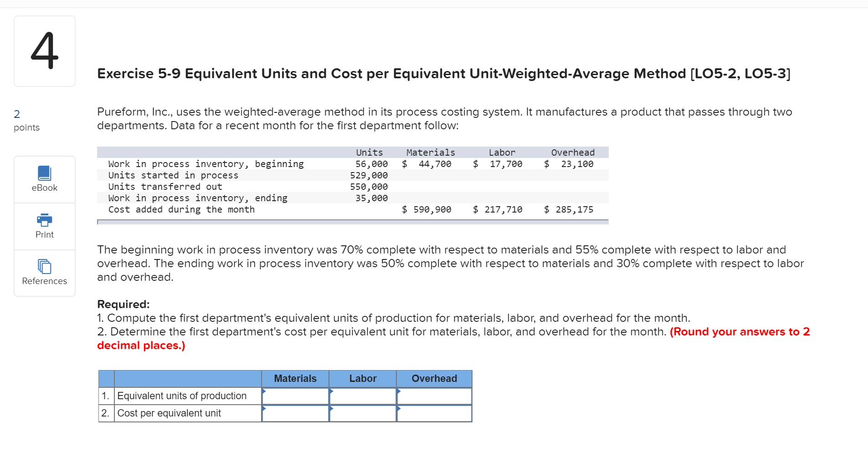Click the question number 4 box
The height and width of the screenshot is (462, 868).
tap(45, 51)
